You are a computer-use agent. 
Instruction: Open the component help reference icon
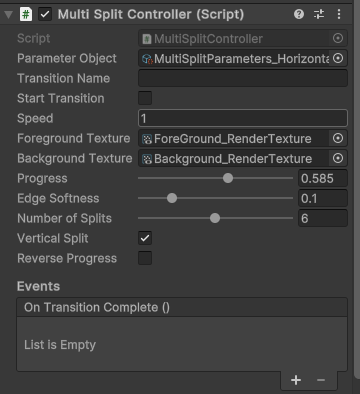[299, 14]
